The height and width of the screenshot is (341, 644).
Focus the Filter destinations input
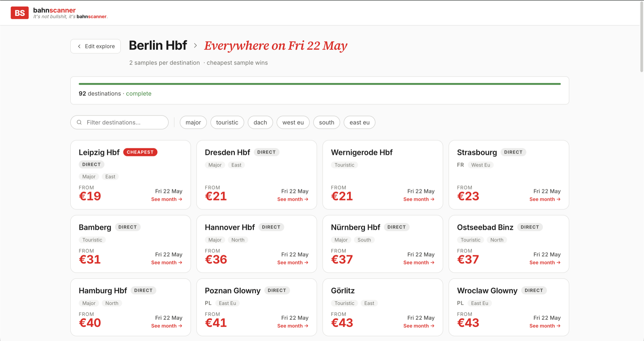point(119,122)
